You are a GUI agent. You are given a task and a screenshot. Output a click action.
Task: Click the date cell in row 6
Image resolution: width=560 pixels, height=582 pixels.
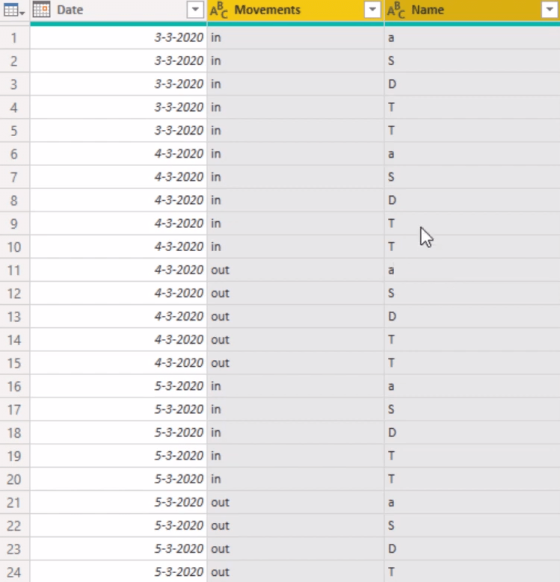click(x=118, y=154)
